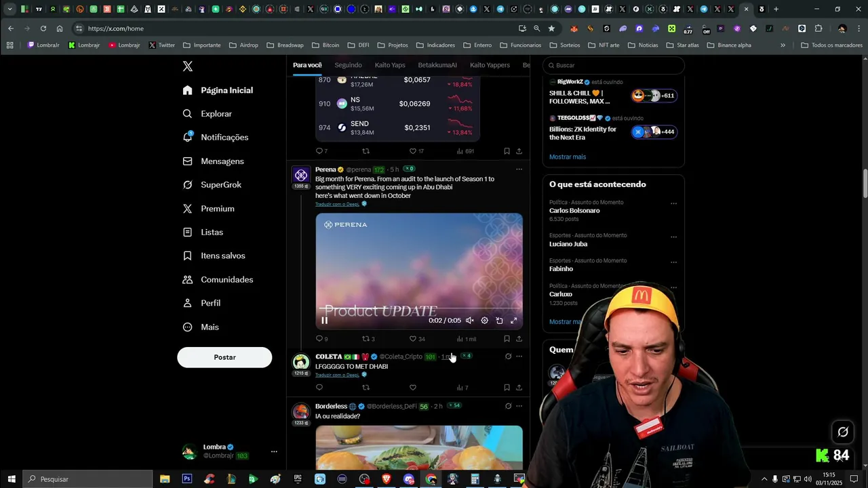The width and height of the screenshot is (868, 488).
Task: Like the COLETA post
Action: click(412, 388)
